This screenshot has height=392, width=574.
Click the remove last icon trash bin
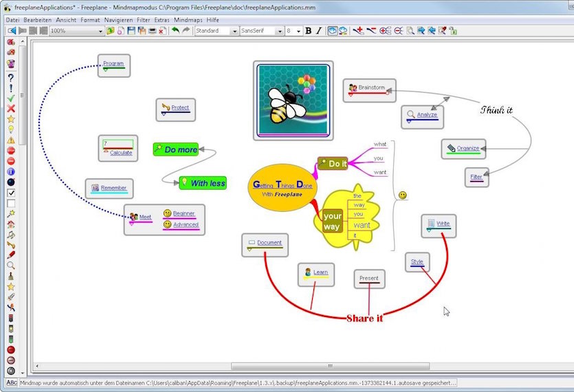[11, 64]
